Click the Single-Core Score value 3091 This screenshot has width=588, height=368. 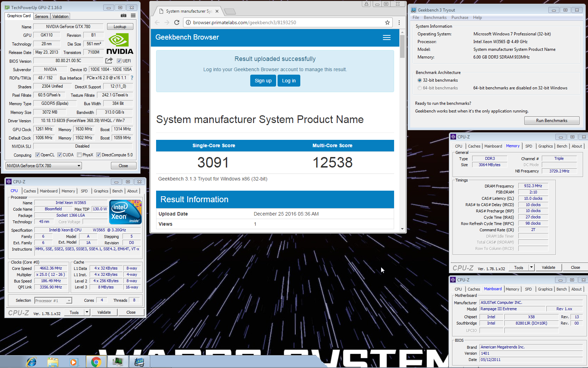213,162
